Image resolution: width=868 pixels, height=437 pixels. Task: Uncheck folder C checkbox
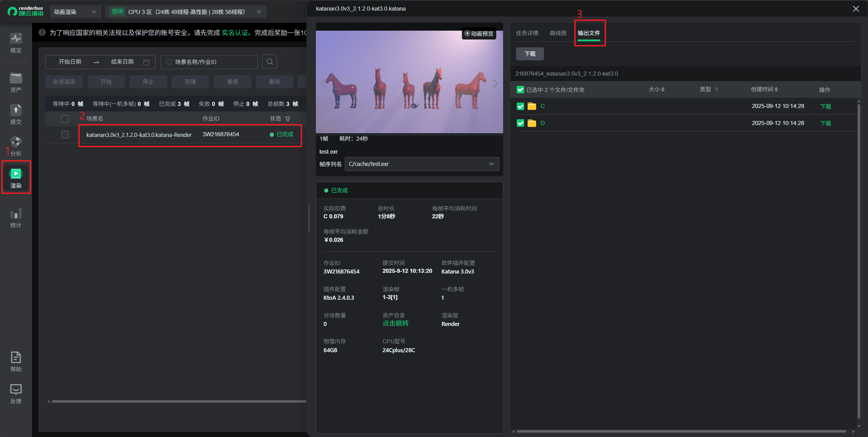(x=520, y=106)
